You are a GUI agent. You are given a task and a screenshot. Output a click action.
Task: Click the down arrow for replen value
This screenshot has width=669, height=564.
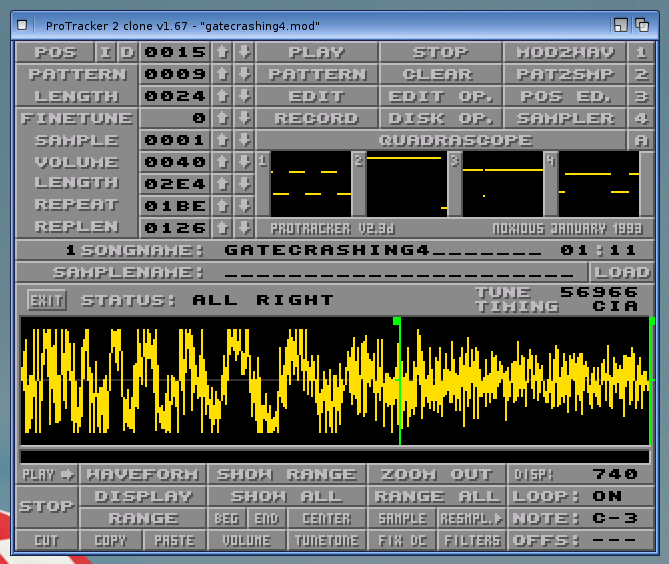click(x=244, y=228)
